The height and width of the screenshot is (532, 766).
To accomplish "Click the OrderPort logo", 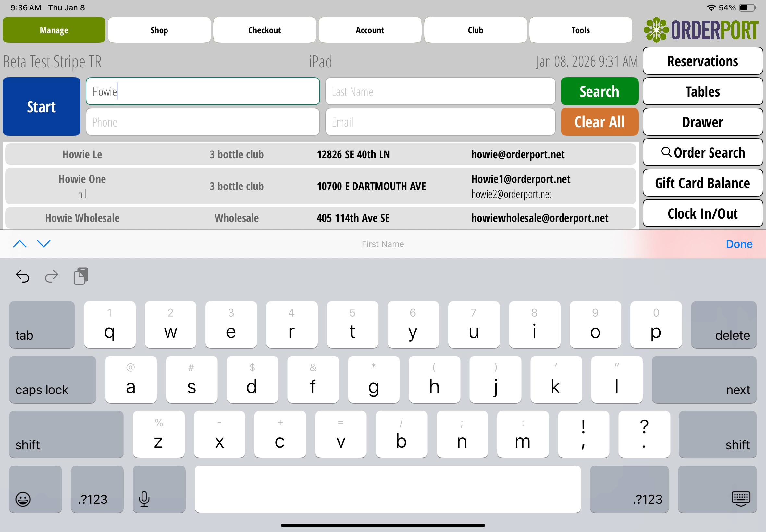I will 701,30.
